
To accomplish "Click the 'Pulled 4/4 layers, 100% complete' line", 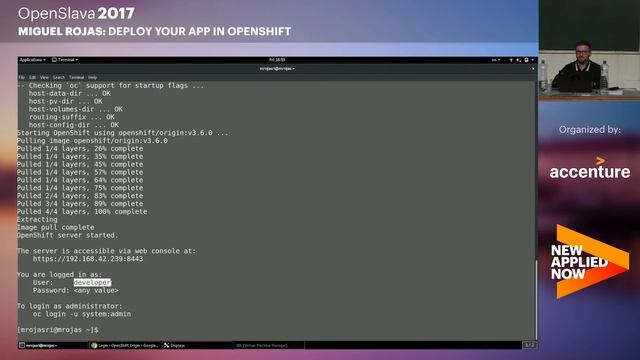I will point(82,212).
